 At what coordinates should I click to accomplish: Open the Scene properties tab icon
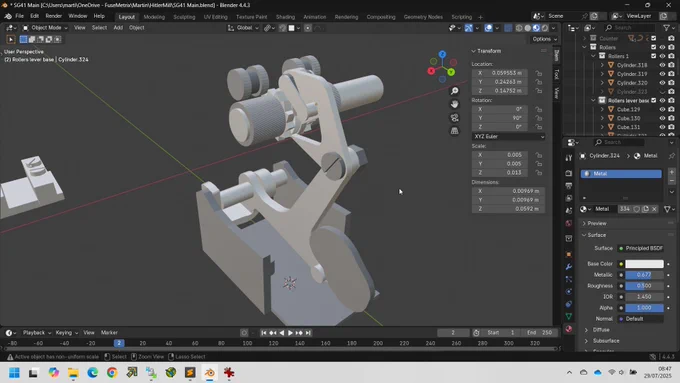(569, 211)
